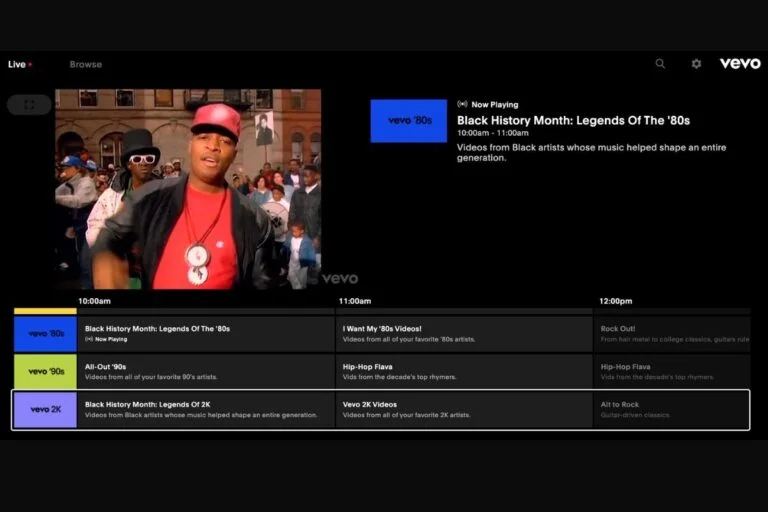Open Alt to Rock program

(x=672, y=410)
